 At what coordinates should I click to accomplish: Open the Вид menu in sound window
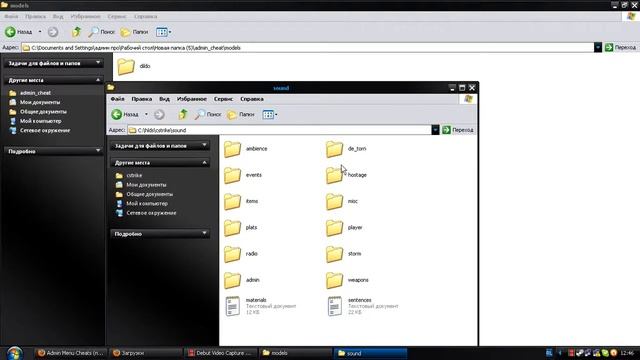[164, 99]
